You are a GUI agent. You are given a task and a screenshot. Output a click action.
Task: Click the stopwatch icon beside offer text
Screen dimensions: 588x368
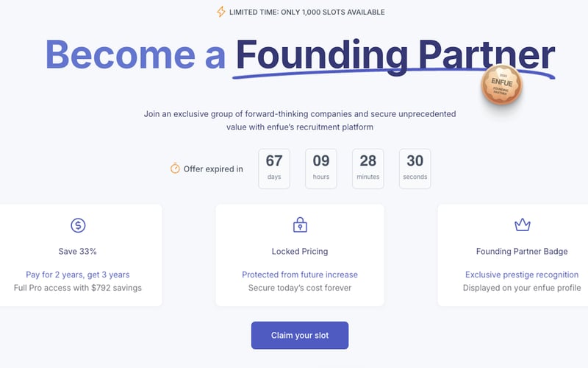coord(175,169)
